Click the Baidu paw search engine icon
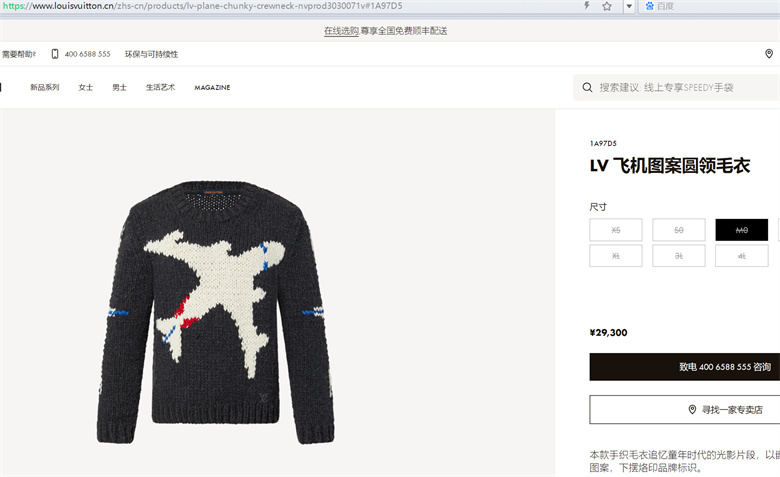The width and height of the screenshot is (780, 477). (x=649, y=6)
